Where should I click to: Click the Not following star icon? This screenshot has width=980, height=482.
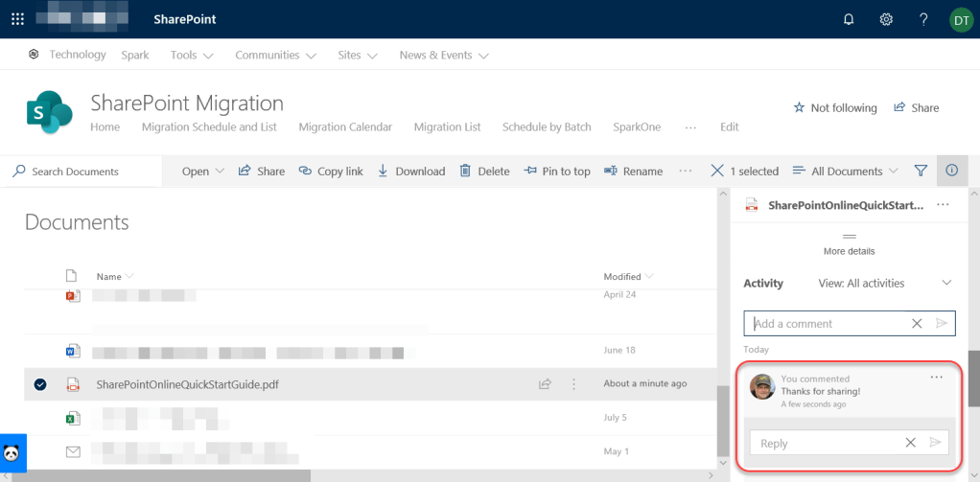point(799,108)
